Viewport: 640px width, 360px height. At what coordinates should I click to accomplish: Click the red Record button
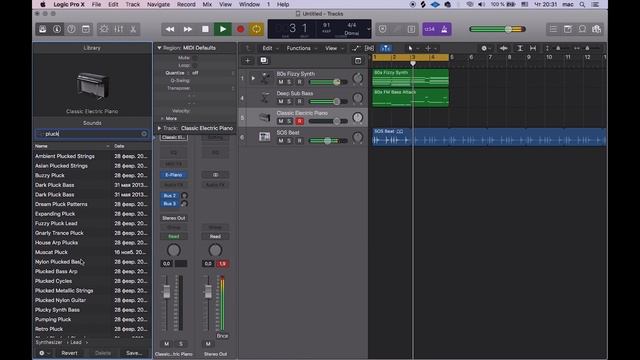(x=240, y=29)
